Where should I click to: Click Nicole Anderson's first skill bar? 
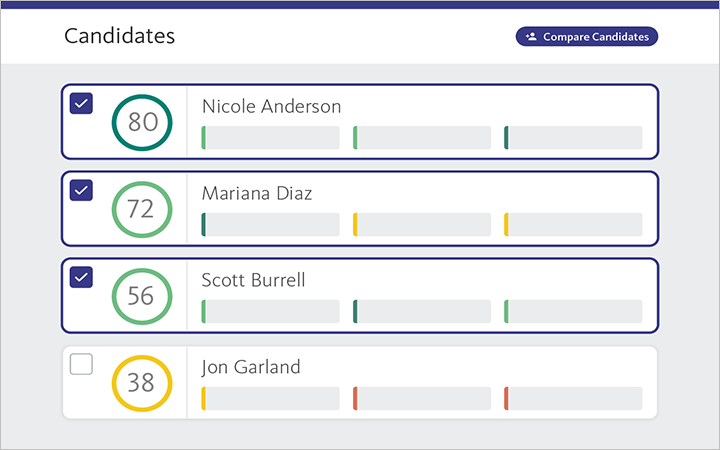[271, 138]
